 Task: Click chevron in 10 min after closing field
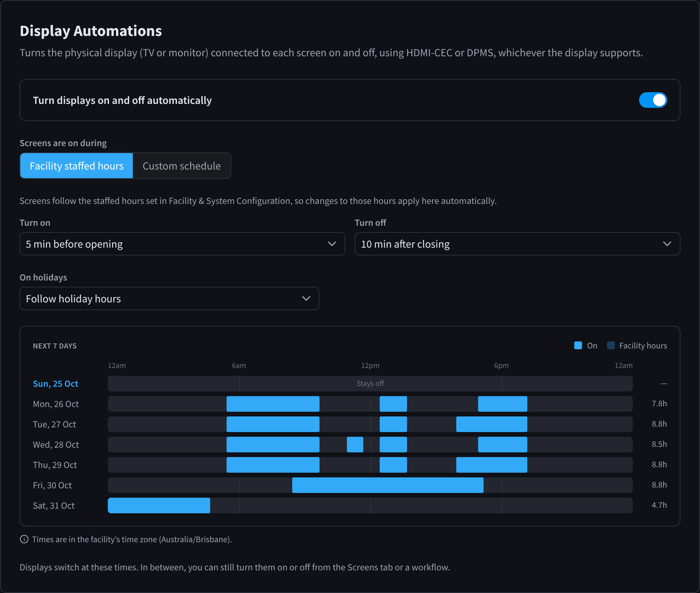pyautogui.click(x=667, y=244)
